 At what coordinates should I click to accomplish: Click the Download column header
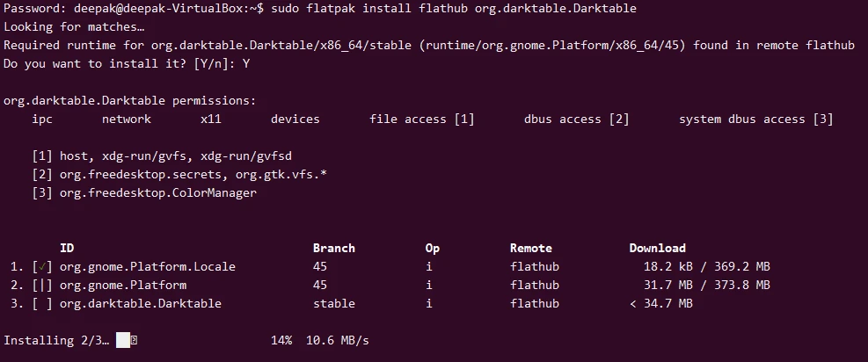pos(658,248)
